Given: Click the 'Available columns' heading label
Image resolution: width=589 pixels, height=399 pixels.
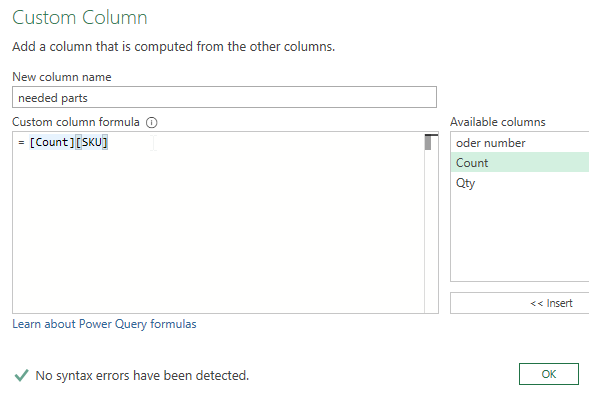Looking at the screenshot, I should coord(497,122).
